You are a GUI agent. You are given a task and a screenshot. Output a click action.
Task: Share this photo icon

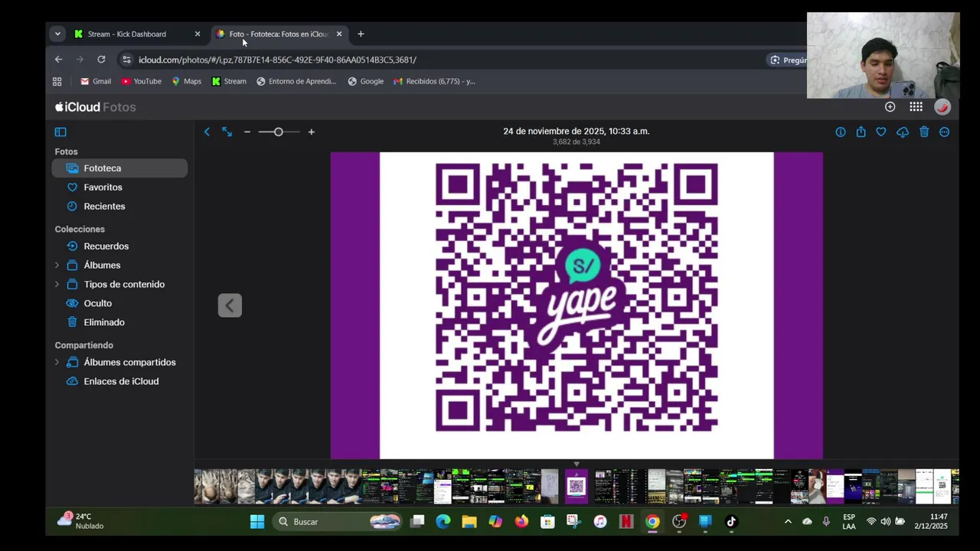tap(861, 132)
